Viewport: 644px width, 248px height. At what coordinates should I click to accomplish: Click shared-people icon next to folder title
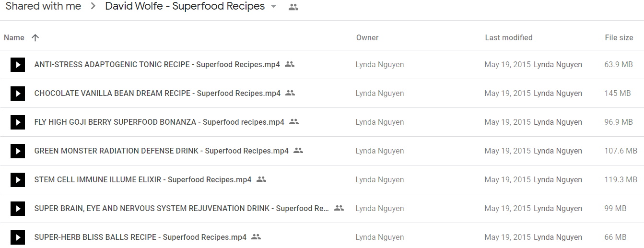click(x=293, y=7)
